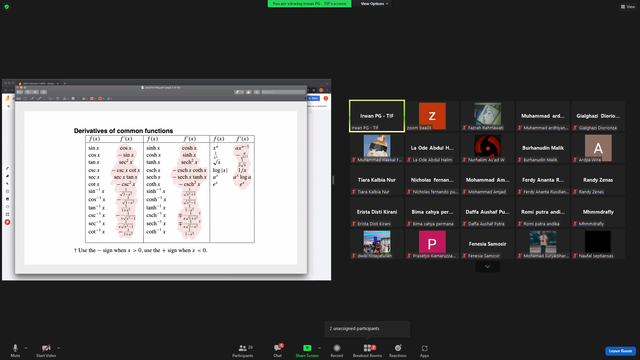Select Prasetyo's tile with P avatar
Screen dimensions: 640x360
tap(432, 244)
